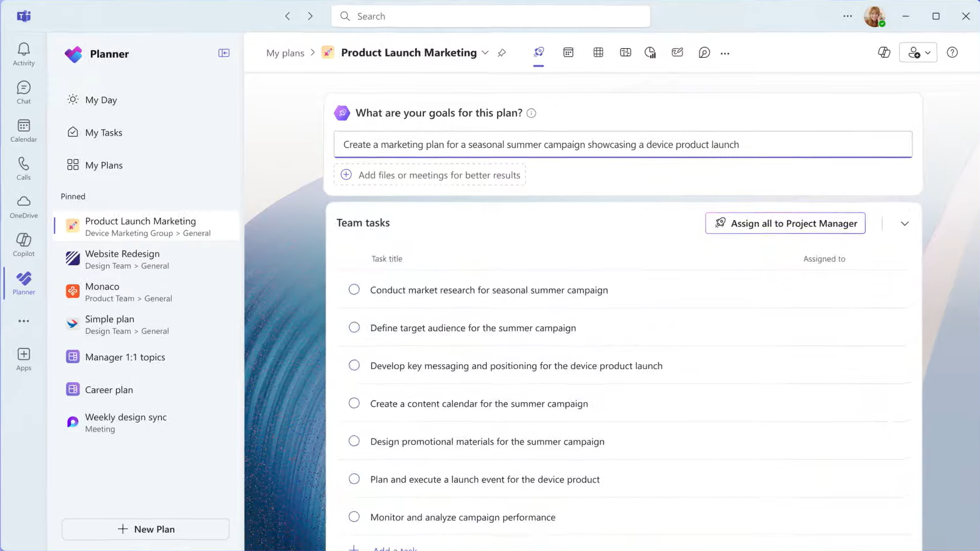
Task: Open Calls from the Teams rail
Action: tap(24, 168)
